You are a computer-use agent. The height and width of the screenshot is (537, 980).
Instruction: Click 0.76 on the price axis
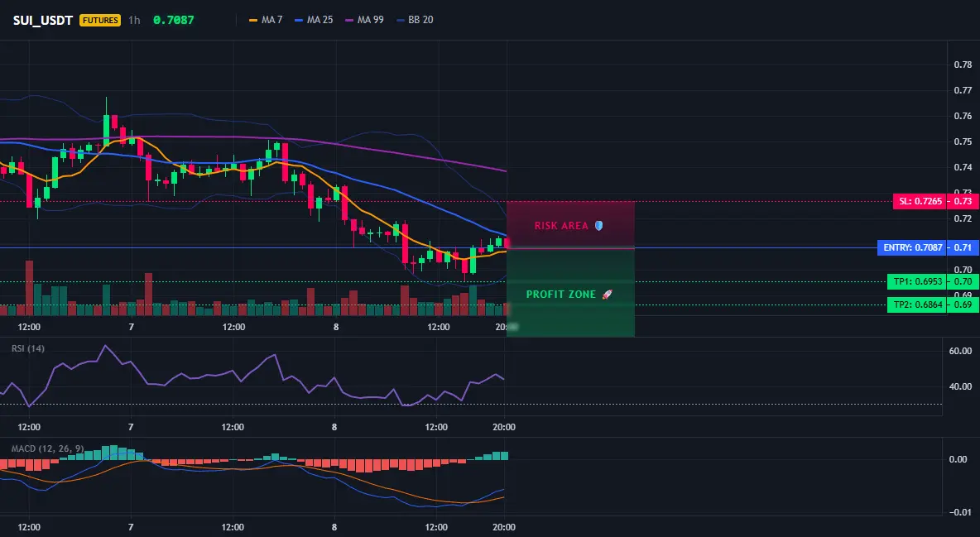click(x=963, y=116)
